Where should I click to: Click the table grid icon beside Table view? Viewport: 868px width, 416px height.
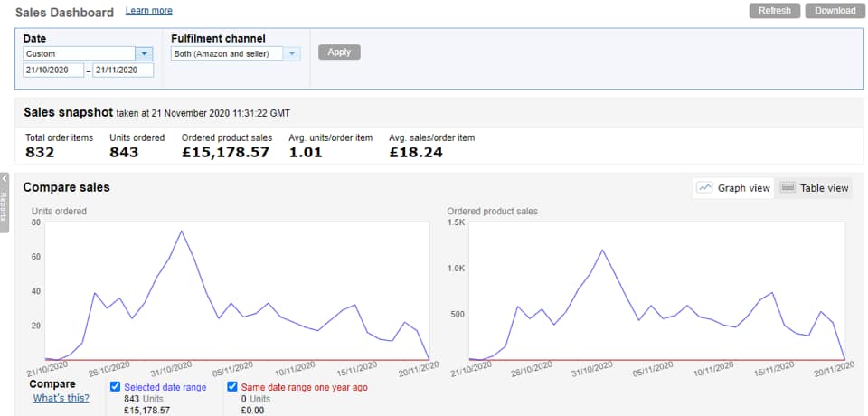tap(787, 187)
